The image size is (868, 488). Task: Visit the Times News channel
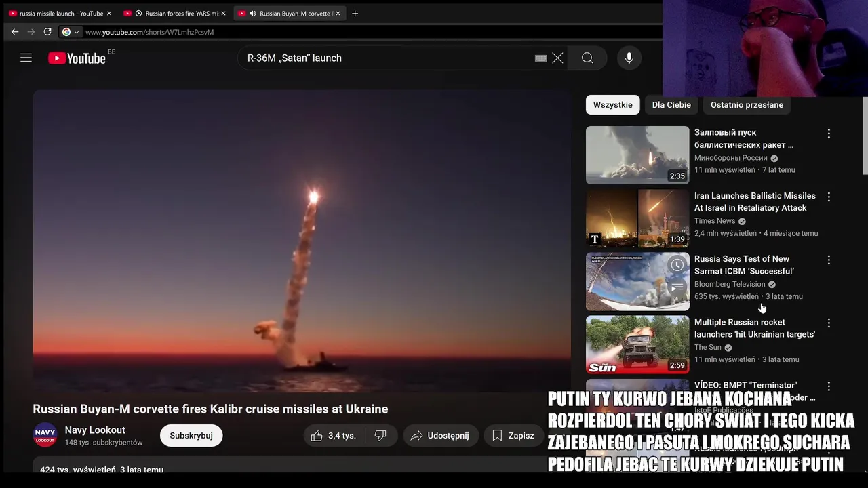[x=715, y=221]
